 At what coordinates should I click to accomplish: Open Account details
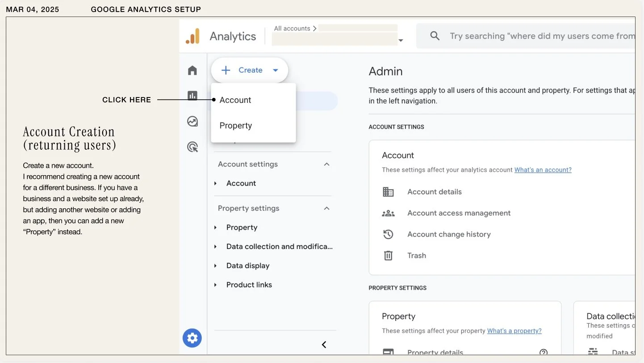[x=435, y=192]
